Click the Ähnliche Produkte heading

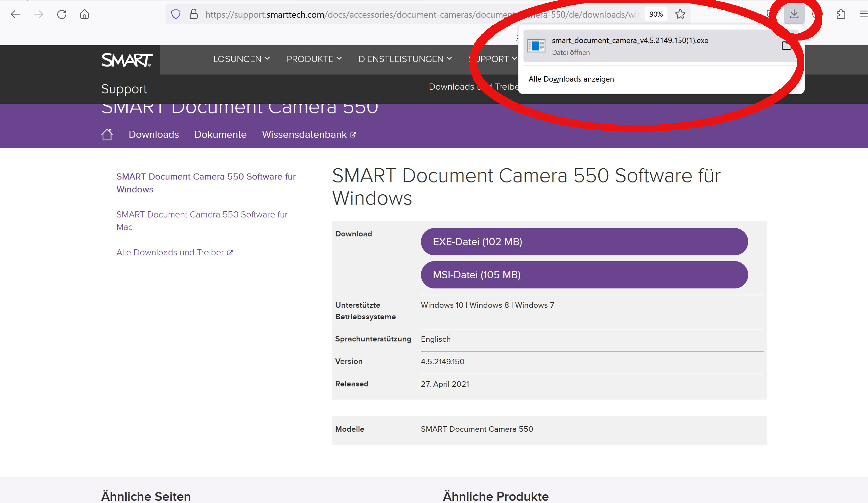[x=496, y=497]
